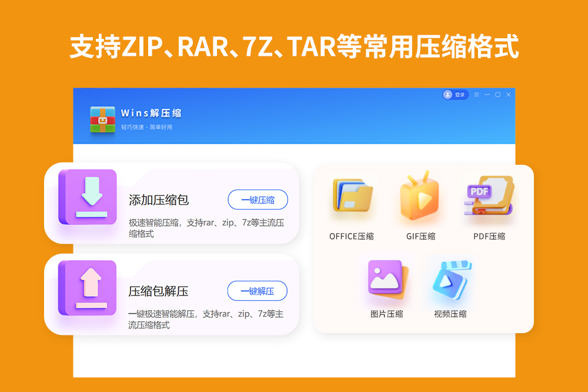The height and width of the screenshot is (392, 588).
Task: Click the 一键解压 button
Action: coord(258,291)
